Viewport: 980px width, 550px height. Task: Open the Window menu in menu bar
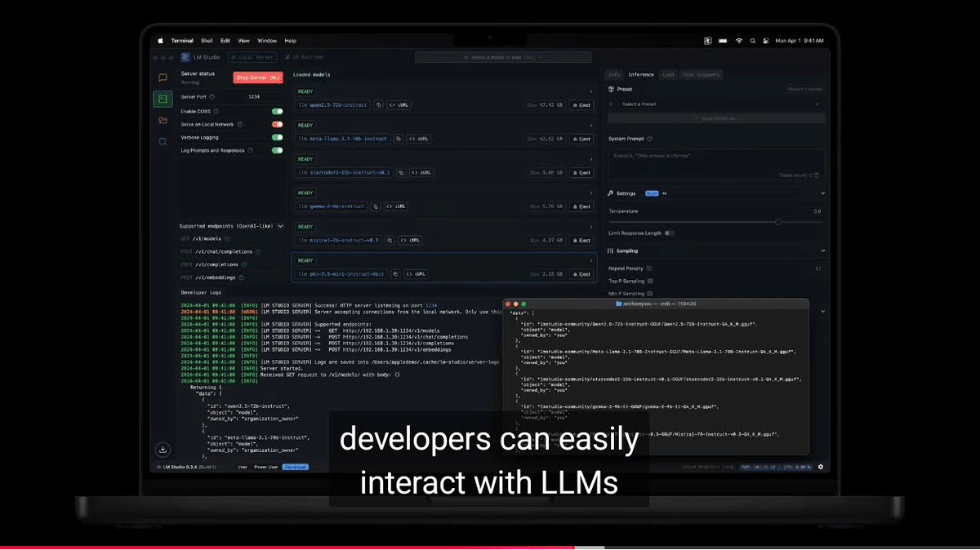[x=267, y=41]
